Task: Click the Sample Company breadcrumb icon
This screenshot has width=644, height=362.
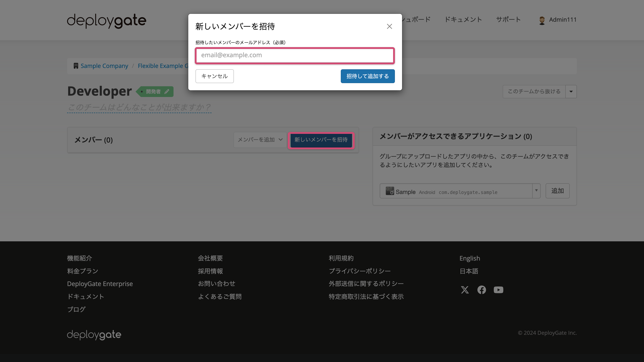Action: point(76,66)
